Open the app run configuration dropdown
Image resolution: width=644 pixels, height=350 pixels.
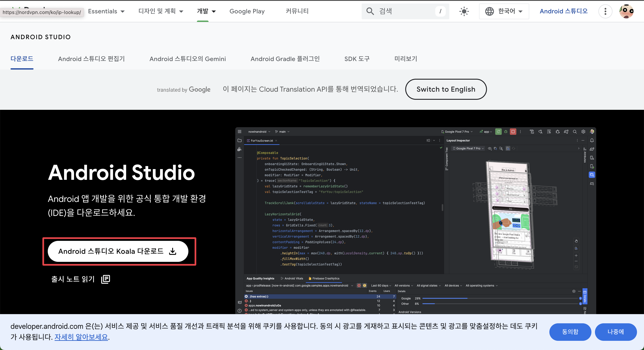[x=486, y=131]
